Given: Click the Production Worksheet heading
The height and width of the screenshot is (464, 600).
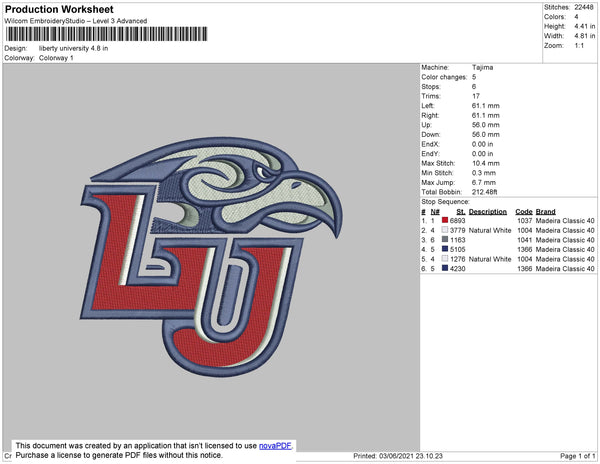Looking at the screenshot, I should 59,10.
